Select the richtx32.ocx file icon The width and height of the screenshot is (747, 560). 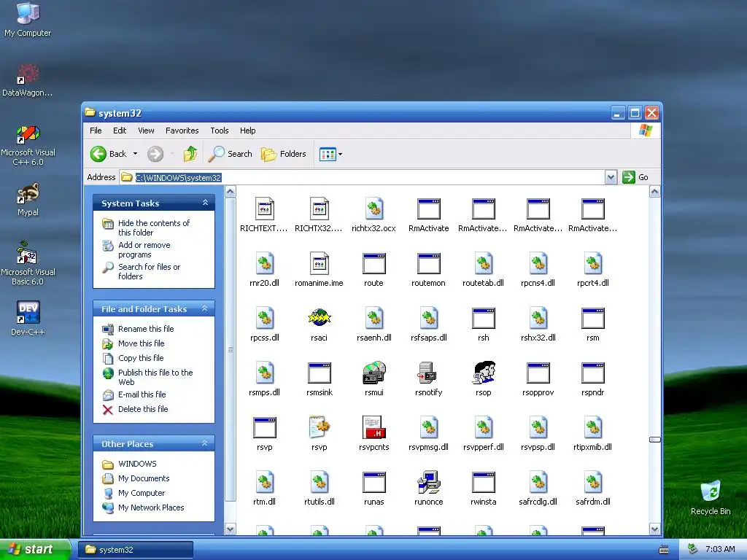click(374, 209)
